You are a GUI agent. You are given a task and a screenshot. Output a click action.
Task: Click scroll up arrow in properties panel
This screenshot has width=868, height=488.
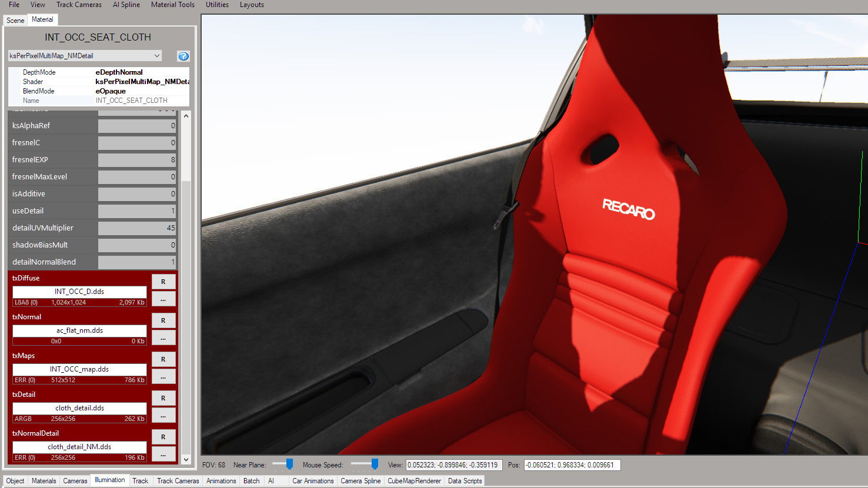(x=186, y=116)
